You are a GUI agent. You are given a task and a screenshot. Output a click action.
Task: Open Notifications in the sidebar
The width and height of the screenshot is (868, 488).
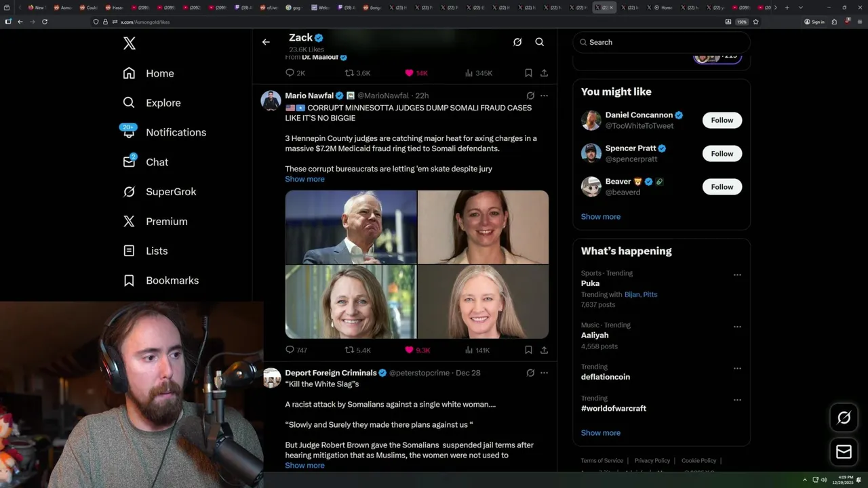[x=164, y=132]
